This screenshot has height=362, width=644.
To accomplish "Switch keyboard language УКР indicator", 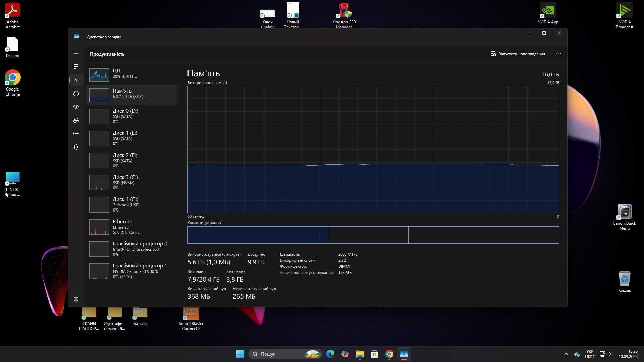I will (x=590, y=354).
